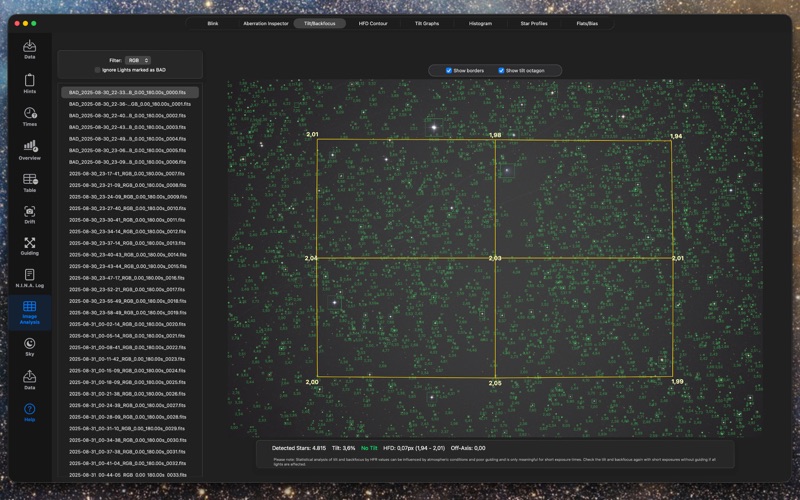
Task: Select file ending _0002.fits in list
Action: 130,116
